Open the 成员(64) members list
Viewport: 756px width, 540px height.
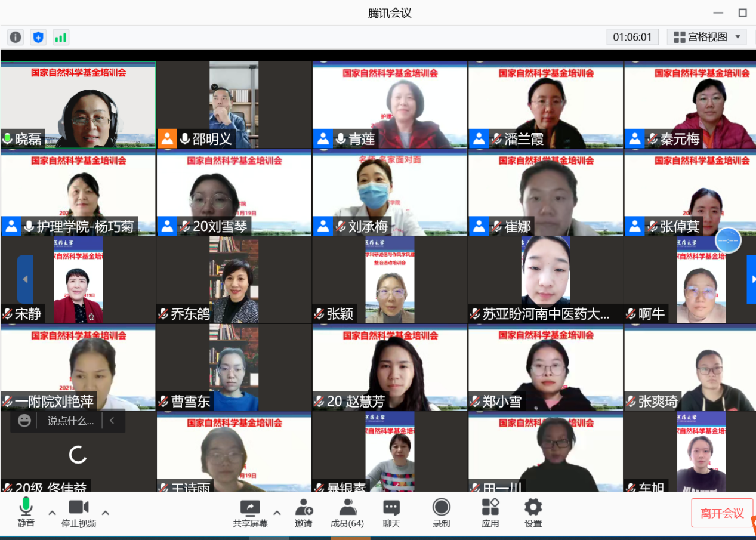tap(347, 513)
